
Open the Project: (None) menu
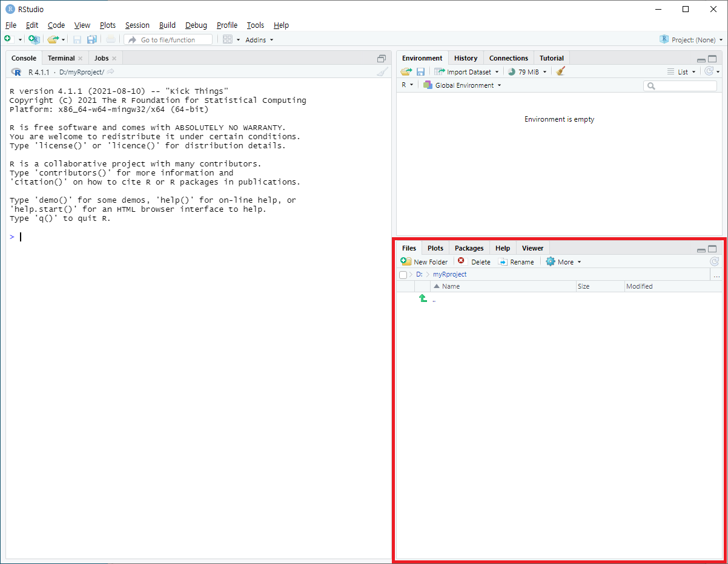[691, 40]
